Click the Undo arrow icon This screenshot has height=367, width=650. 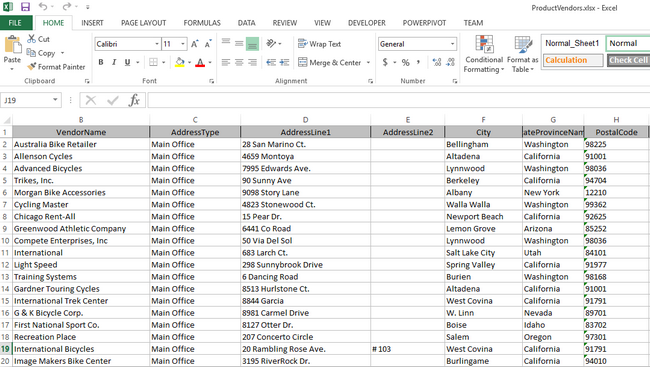point(43,7)
